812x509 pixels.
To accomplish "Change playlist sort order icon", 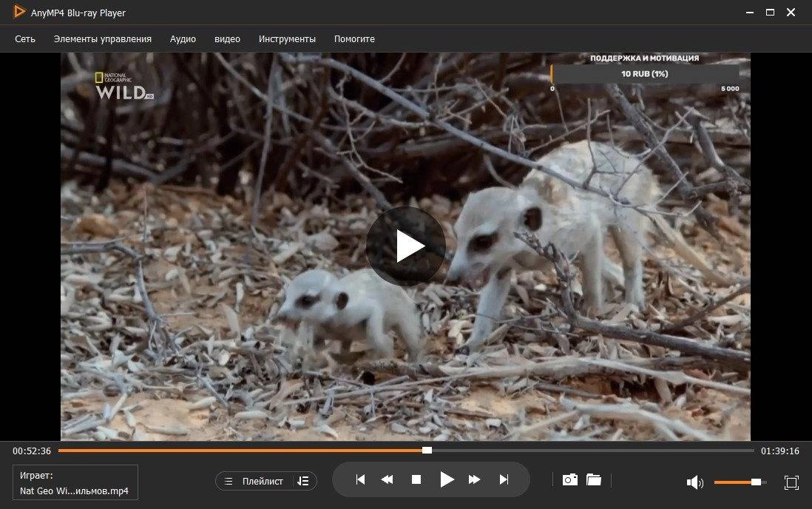I will pyautogui.click(x=303, y=481).
